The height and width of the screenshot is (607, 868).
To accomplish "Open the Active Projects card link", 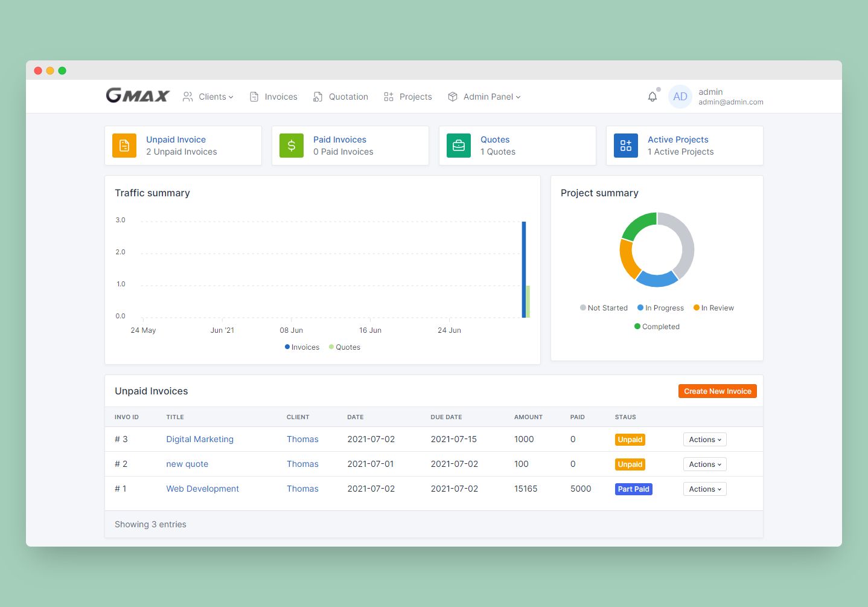I will pos(678,140).
